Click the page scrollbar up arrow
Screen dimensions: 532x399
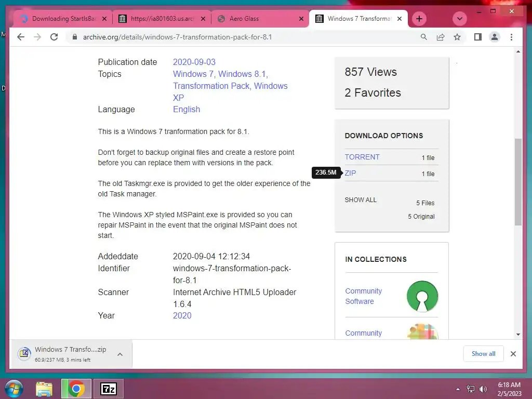pyautogui.click(x=518, y=51)
